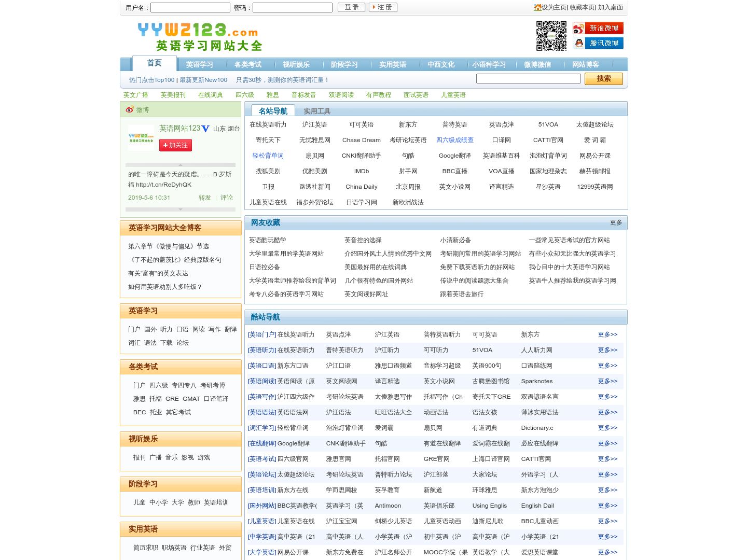
Task: Click 设为主页 in the top bar
Action: click(554, 7)
